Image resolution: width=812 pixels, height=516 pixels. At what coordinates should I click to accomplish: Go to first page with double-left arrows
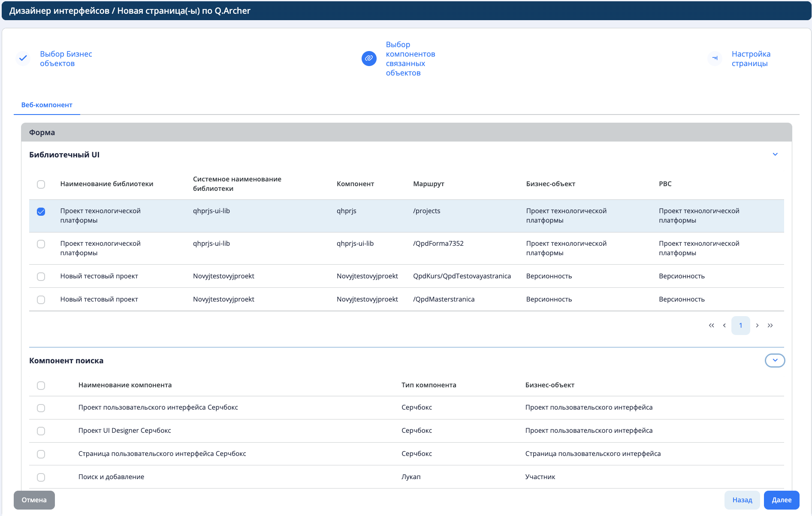pyautogui.click(x=712, y=326)
